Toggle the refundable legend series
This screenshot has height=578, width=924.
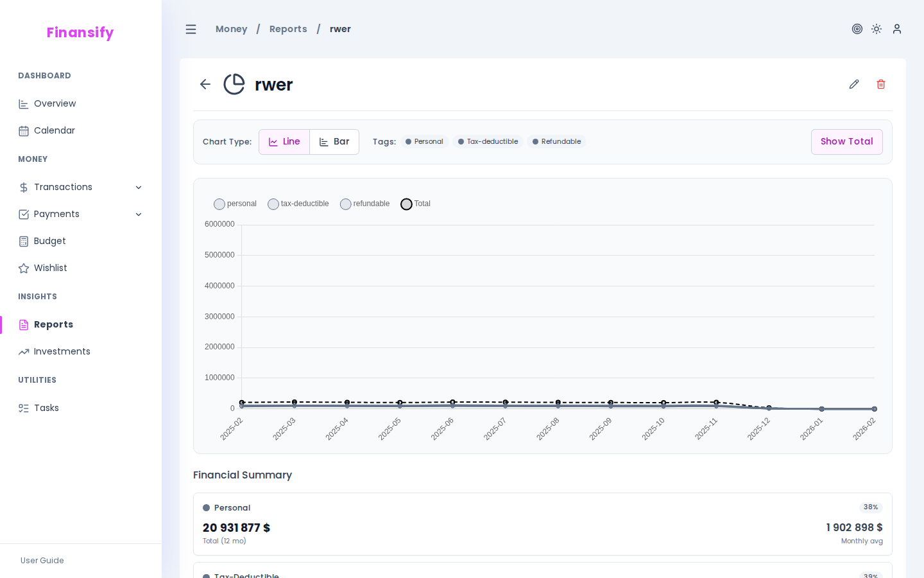364,204
